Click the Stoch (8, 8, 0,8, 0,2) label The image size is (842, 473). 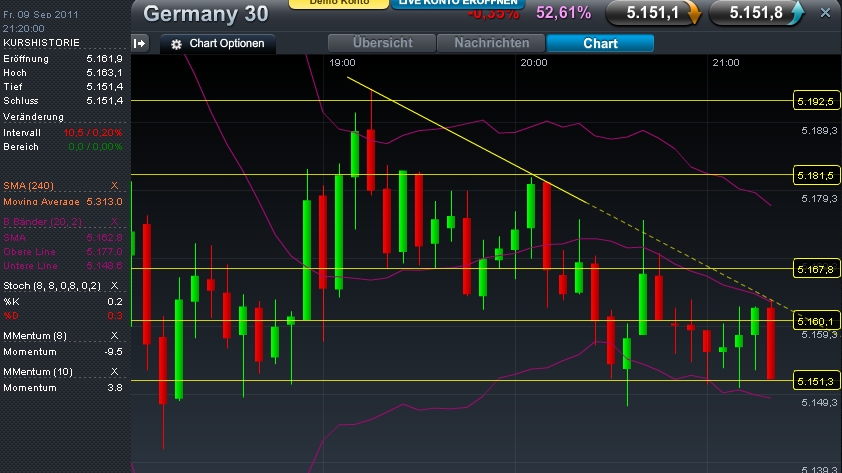click(x=52, y=286)
